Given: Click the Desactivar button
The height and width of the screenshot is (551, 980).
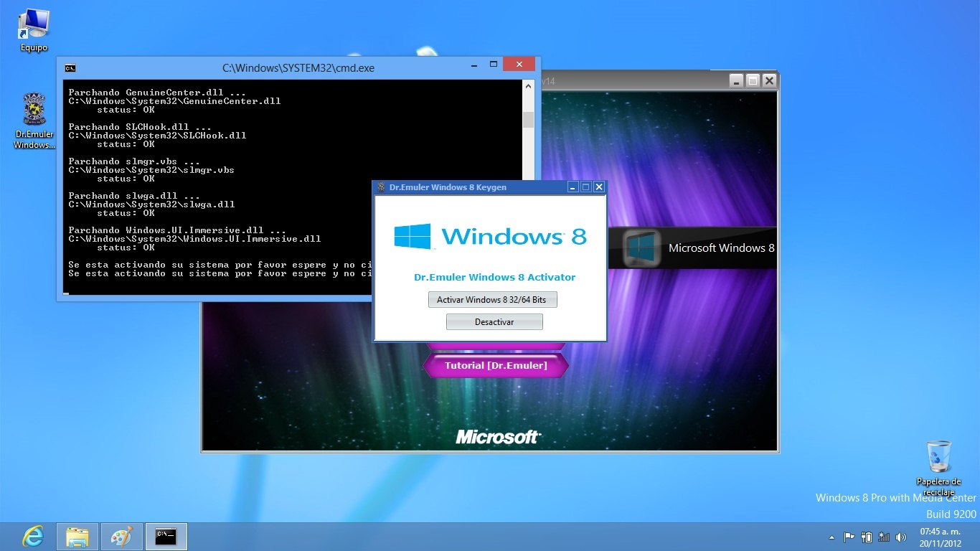Looking at the screenshot, I should click(494, 322).
